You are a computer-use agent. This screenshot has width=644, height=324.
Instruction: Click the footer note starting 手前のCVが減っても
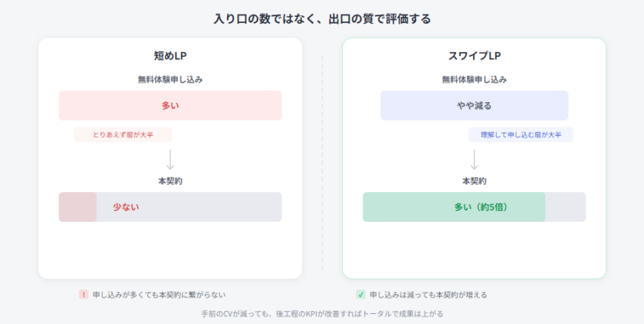tap(322, 313)
